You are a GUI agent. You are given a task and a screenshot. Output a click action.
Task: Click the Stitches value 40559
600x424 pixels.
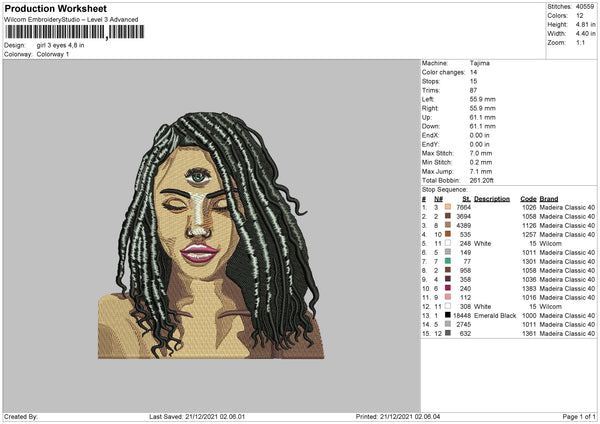tap(585, 7)
